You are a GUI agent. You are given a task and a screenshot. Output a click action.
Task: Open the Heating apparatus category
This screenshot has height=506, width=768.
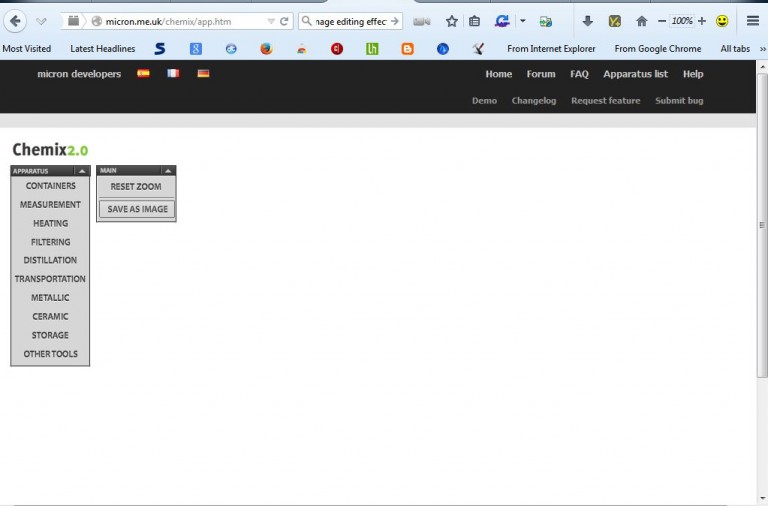pyautogui.click(x=50, y=223)
